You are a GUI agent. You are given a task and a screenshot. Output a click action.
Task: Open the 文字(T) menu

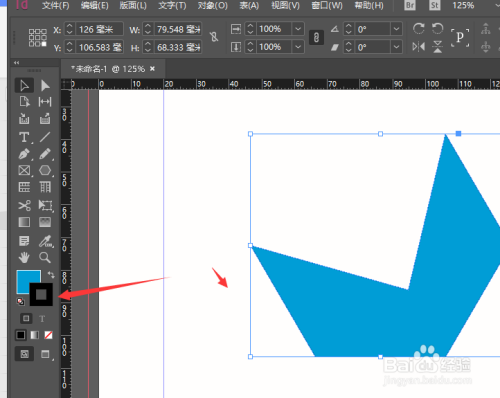tap(172, 5)
